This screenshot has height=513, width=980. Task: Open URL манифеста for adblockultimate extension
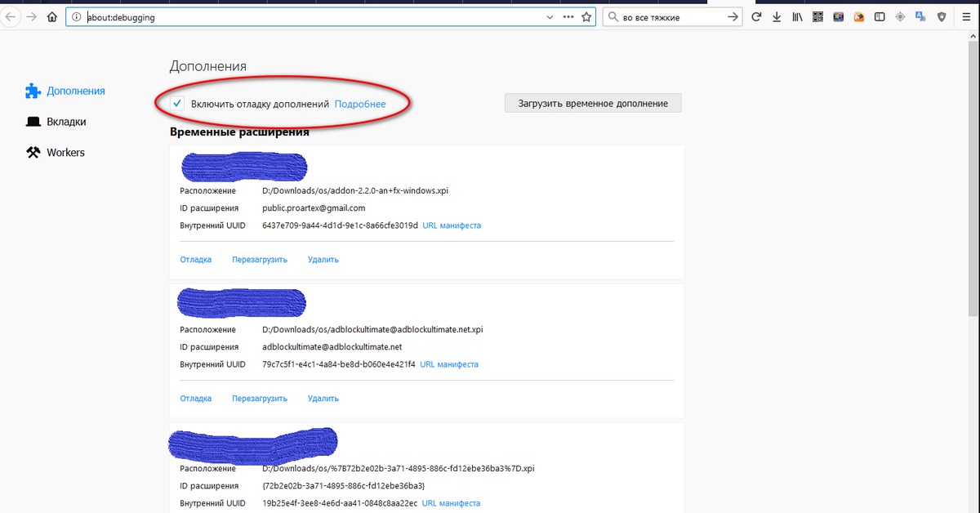point(449,364)
